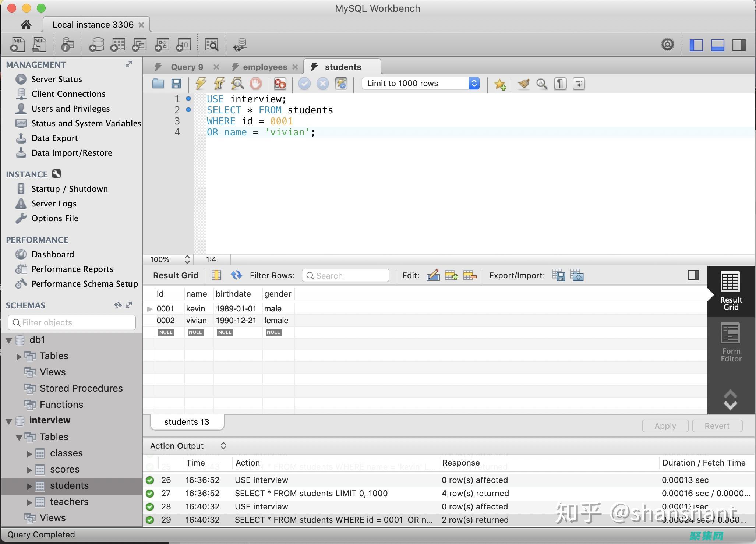This screenshot has height=544, width=756.
Task: Click the Export/Import export icon
Action: (558, 275)
